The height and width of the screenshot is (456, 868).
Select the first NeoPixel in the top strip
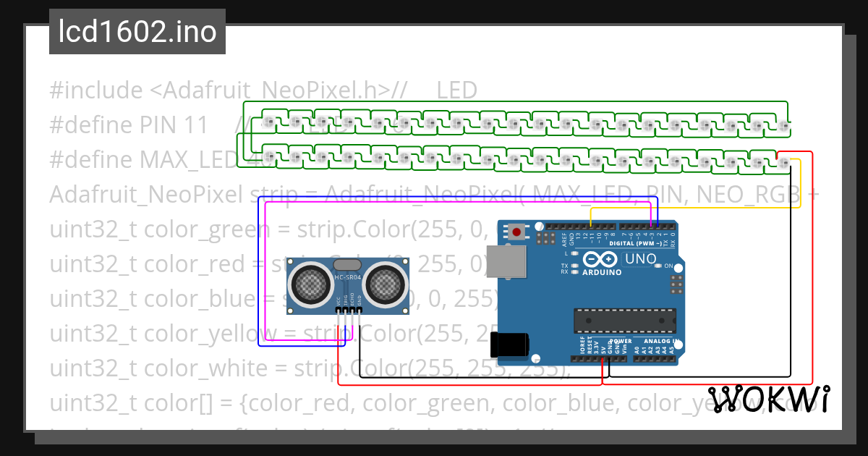click(268, 122)
